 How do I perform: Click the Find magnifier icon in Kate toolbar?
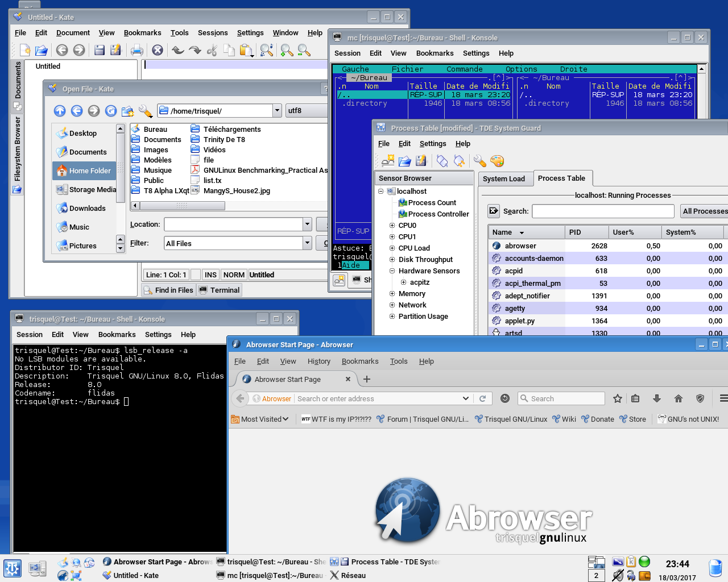pyautogui.click(x=267, y=50)
